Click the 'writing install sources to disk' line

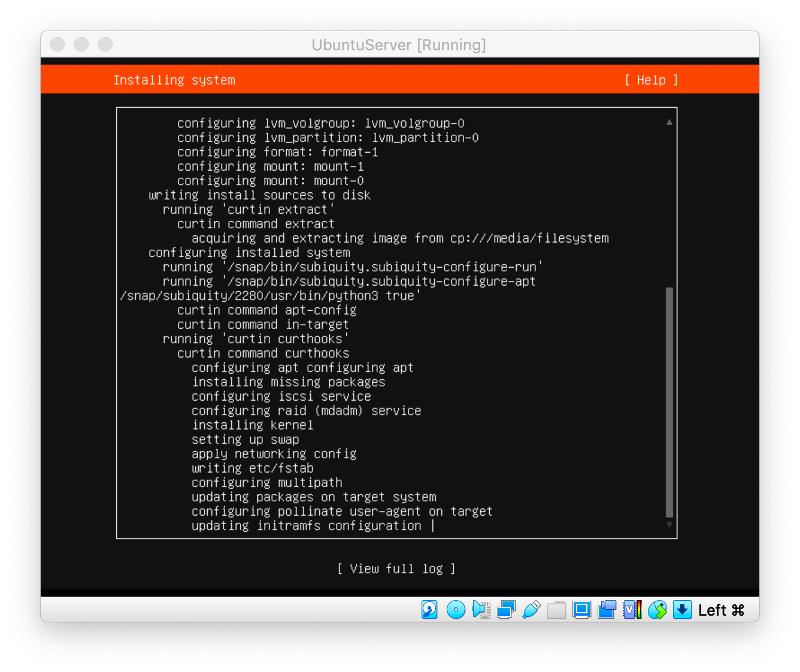260,195
